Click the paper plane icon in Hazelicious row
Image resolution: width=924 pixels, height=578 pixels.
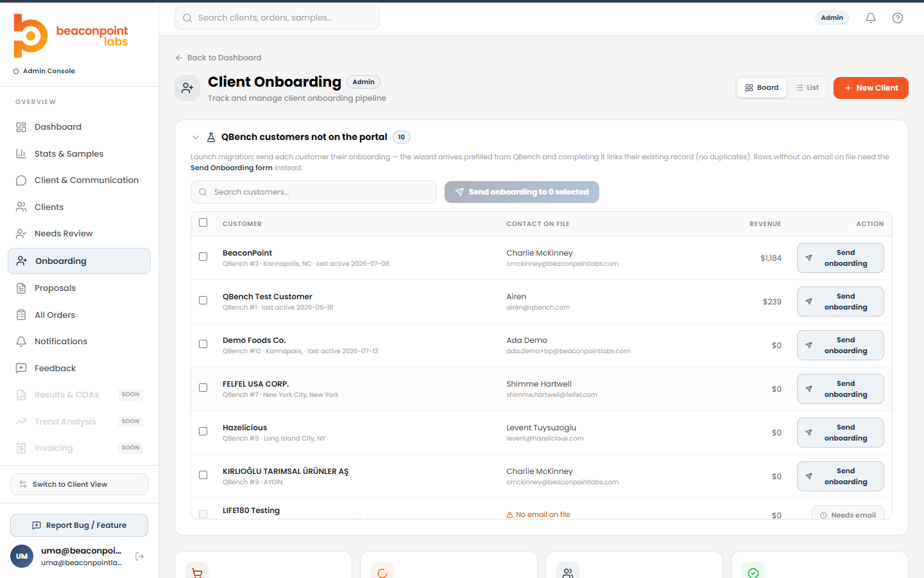[809, 432]
